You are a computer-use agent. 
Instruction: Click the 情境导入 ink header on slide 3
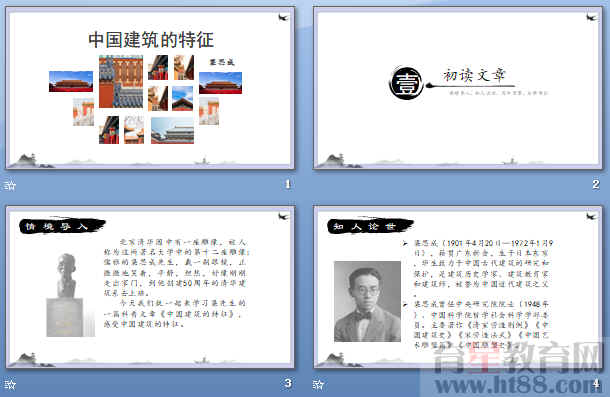(62, 226)
